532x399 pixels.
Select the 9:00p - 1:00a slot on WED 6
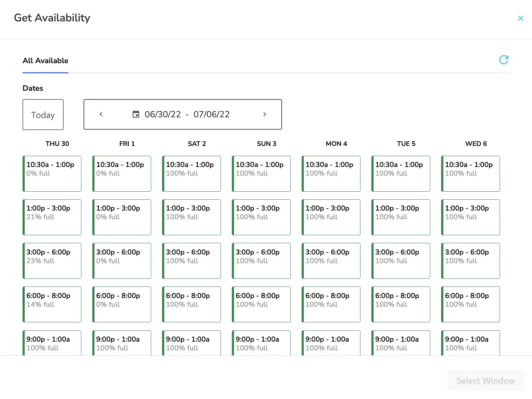[470, 342]
